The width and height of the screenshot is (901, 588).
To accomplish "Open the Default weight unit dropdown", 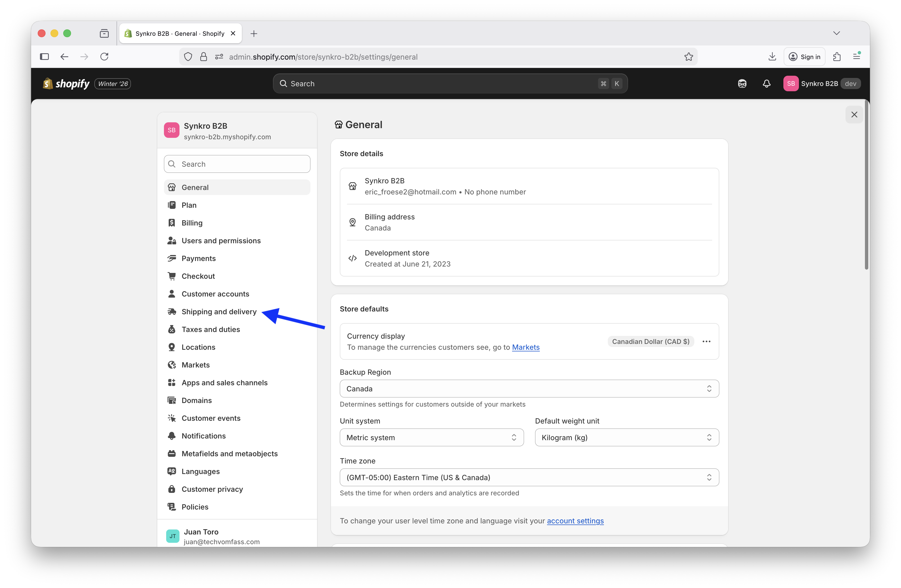I will point(627,438).
